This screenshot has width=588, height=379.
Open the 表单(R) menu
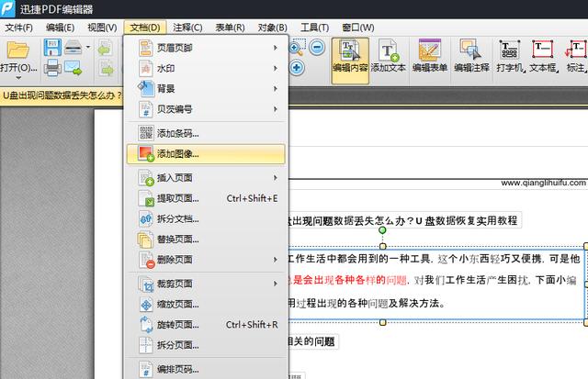tap(230, 28)
